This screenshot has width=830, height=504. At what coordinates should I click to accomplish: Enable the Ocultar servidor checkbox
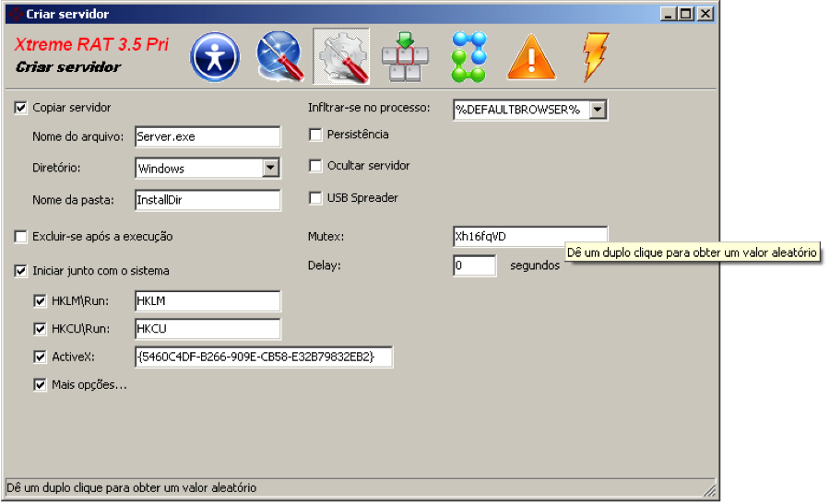tap(315, 166)
